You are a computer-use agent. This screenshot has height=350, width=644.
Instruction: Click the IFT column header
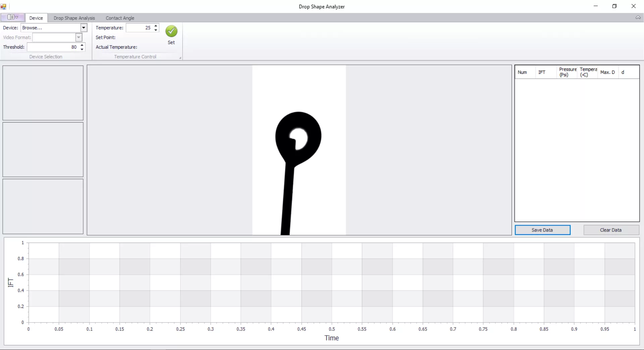(546, 72)
